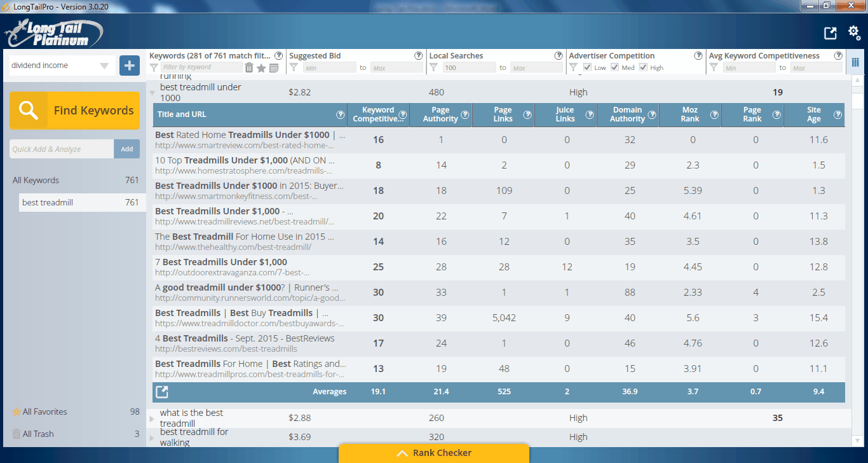This screenshot has height=463, width=868.
Task: Click the trash icon in Keywords filter
Action: point(249,67)
